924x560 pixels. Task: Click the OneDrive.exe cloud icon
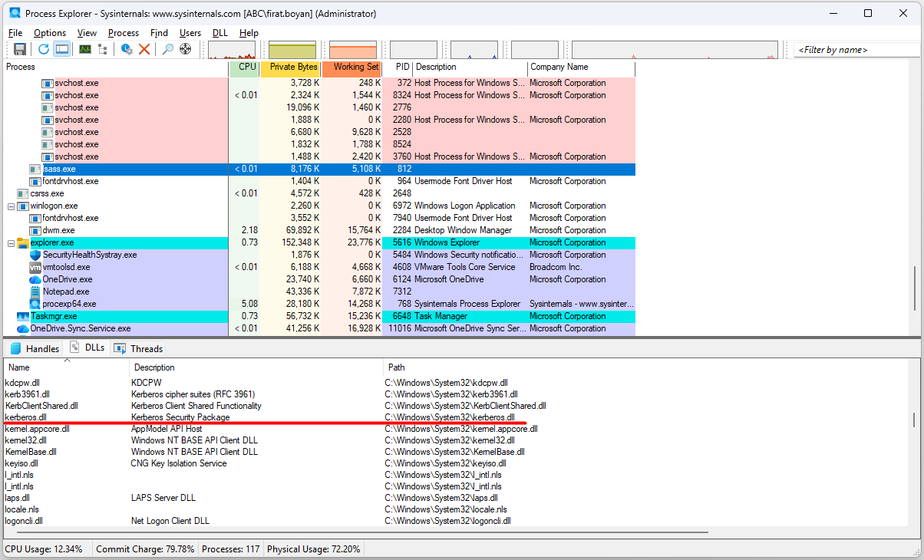35,279
